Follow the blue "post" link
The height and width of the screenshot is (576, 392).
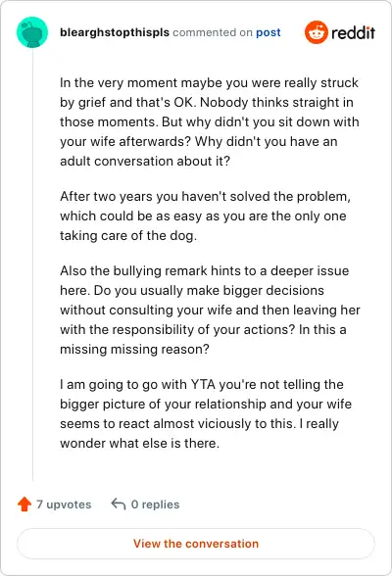click(269, 32)
